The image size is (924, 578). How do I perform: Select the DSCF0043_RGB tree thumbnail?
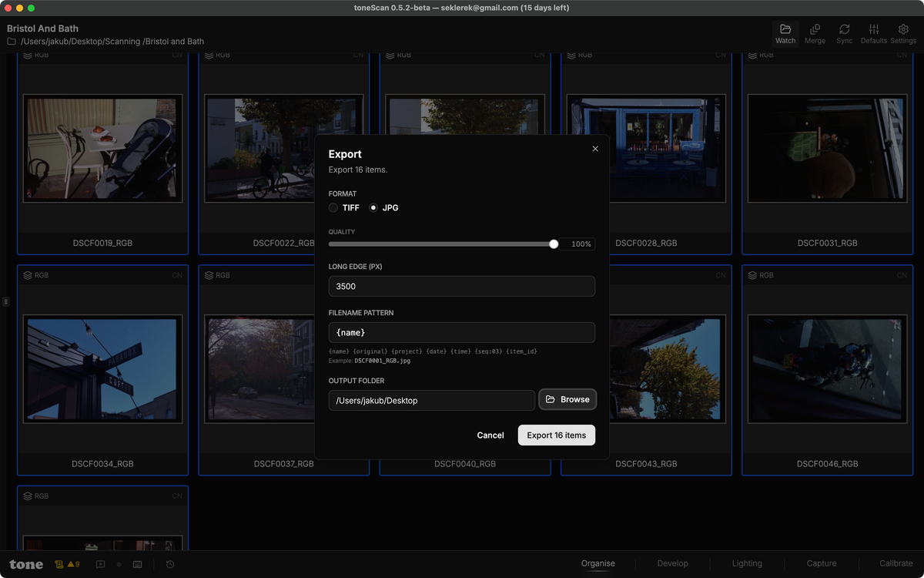[x=667, y=369]
